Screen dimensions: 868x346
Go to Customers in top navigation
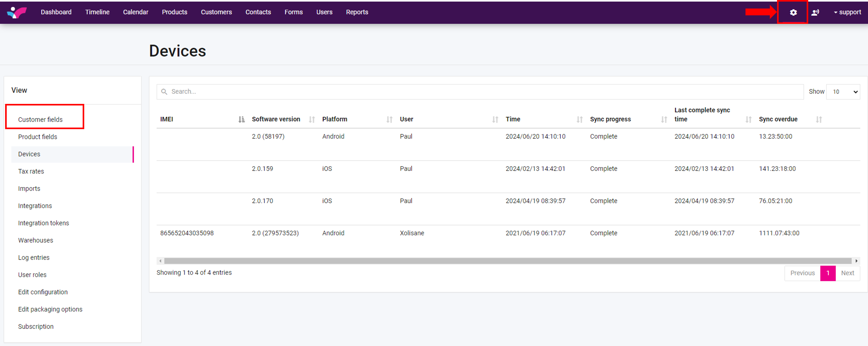tap(216, 12)
